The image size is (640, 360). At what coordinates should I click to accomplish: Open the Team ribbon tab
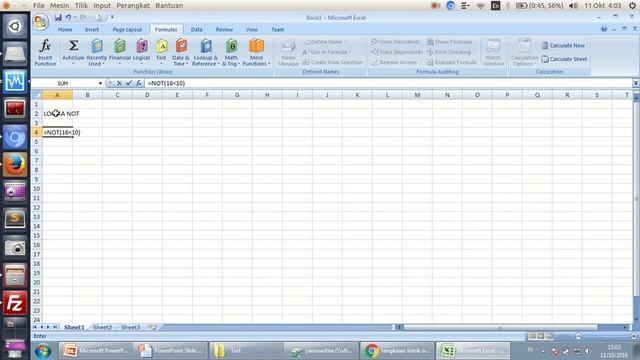coord(278,29)
